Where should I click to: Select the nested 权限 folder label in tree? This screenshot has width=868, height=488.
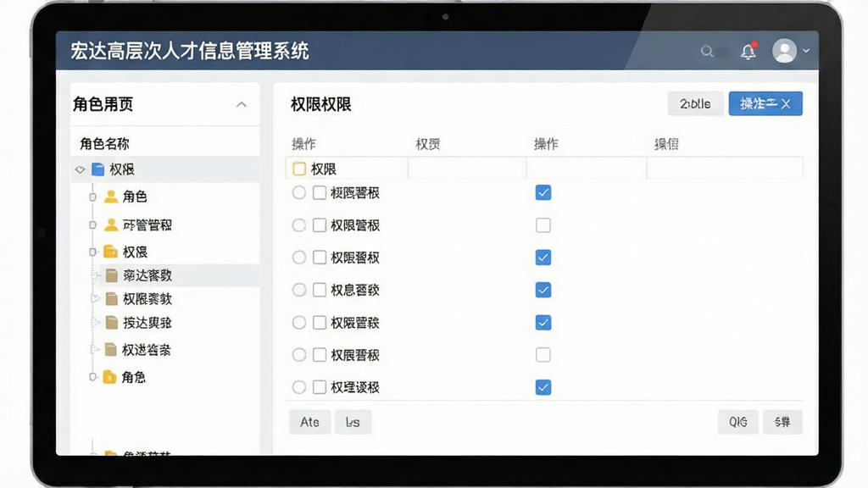pos(135,252)
